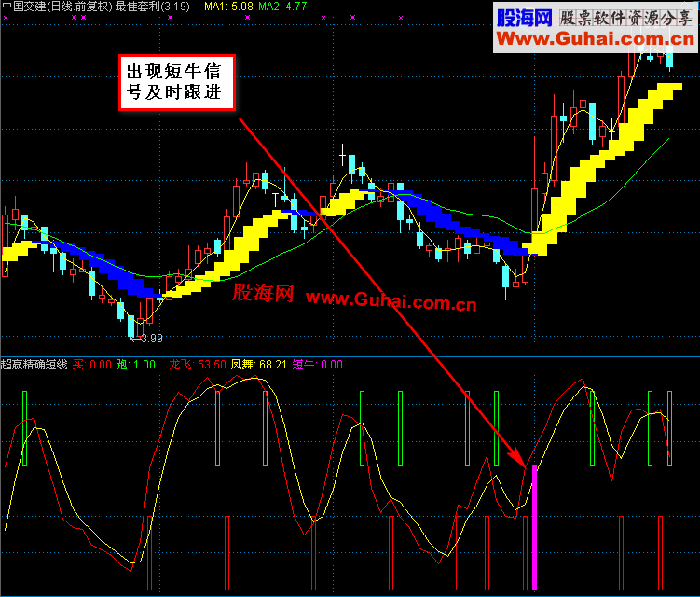Click the MA1: 5.08 value label
Screen dimensions: 700x597
(x=228, y=7)
